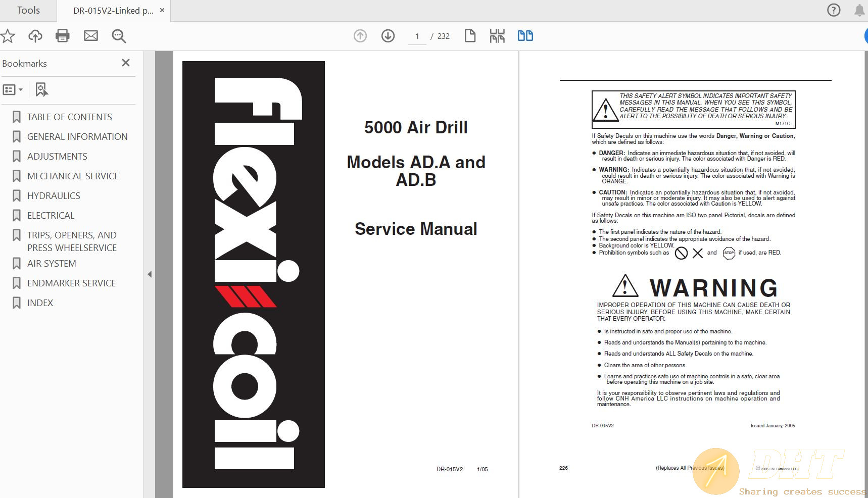Open the find text magnifier tool

pyautogui.click(x=119, y=36)
